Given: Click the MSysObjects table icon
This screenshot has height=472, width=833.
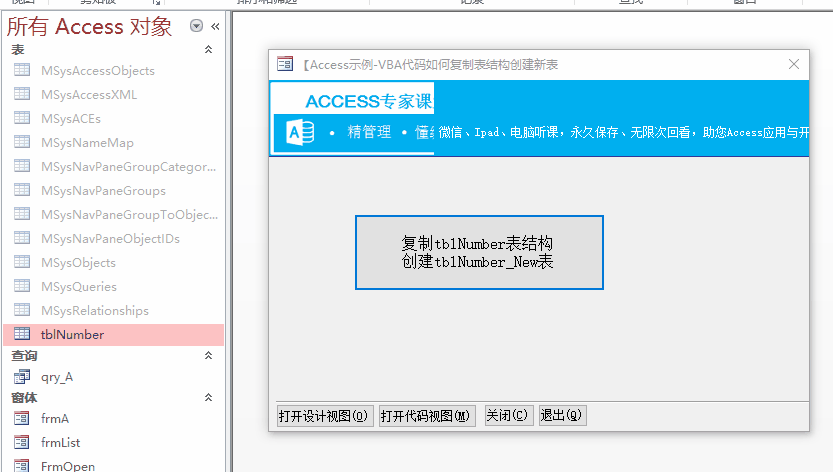Looking at the screenshot, I should click(x=22, y=262).
